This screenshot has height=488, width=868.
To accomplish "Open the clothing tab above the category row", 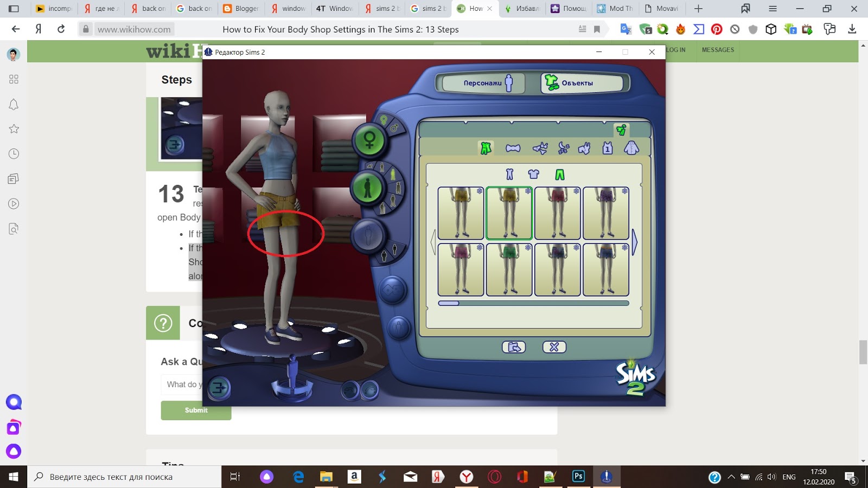I will pyautogui.click(x=621, y=130).
